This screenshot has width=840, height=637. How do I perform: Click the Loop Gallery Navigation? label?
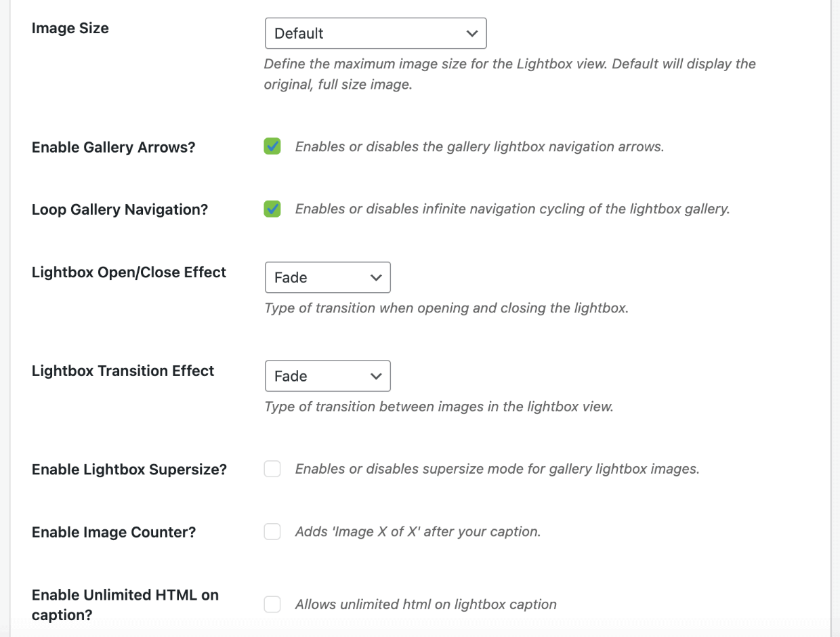pos(120,210)
